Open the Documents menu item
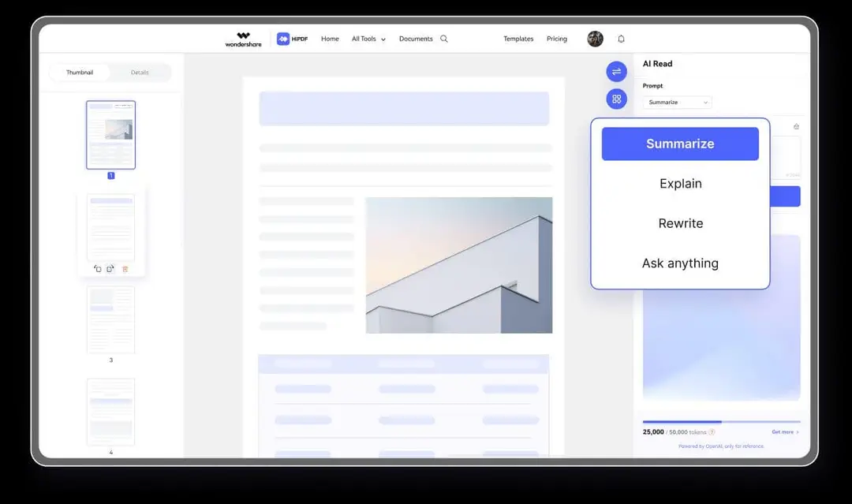852x504 pixels. 416,39
